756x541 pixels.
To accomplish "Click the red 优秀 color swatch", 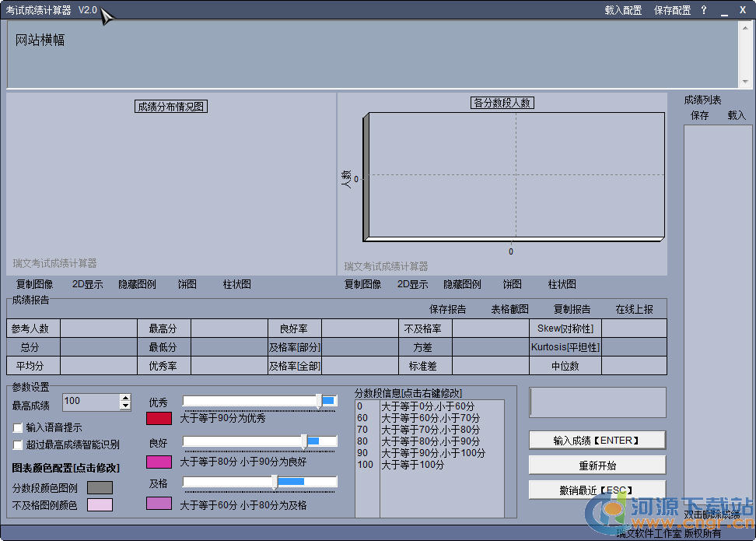I will coord(159,418).
